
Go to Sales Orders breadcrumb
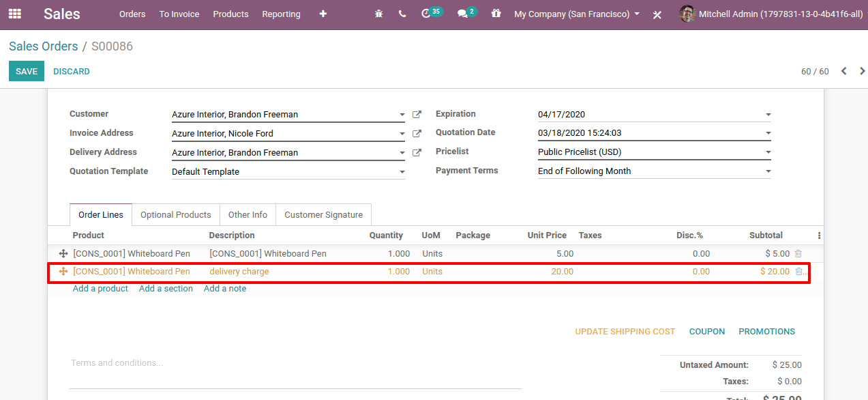44,46
